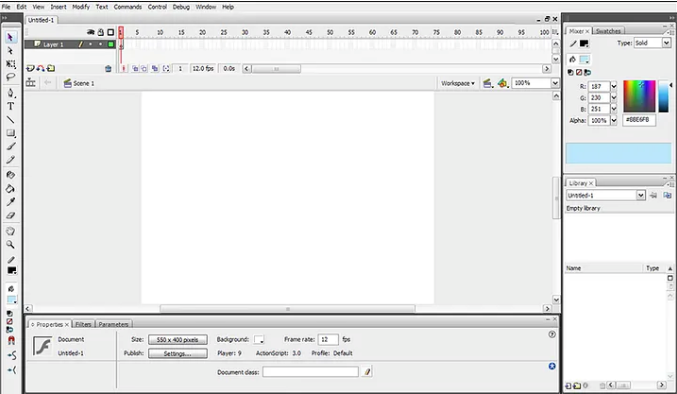The height and width of the screenshot is (394, 677).
Task: Click the Straighten option in toolbar
Action: (11, 370)
